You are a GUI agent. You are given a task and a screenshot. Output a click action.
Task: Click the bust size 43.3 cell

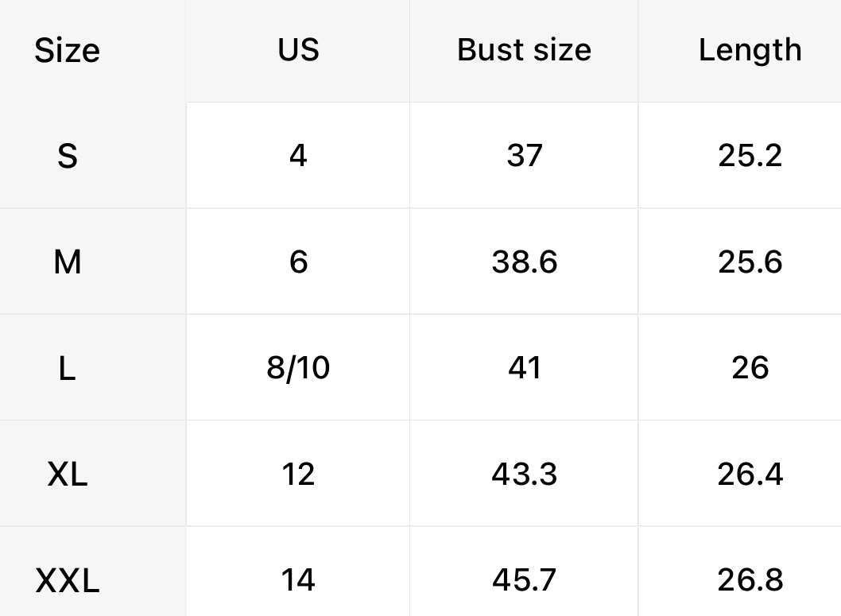[524, 475]
